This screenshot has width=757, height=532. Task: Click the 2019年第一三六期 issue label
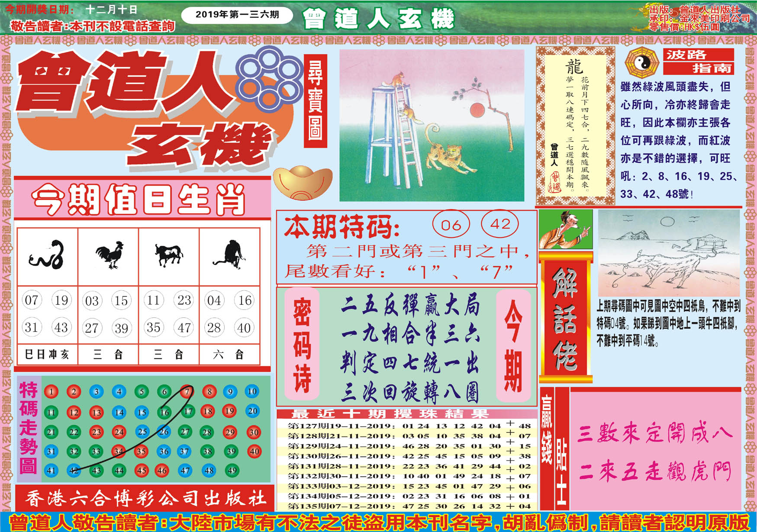pyautogui.click(x=237, y=15)
